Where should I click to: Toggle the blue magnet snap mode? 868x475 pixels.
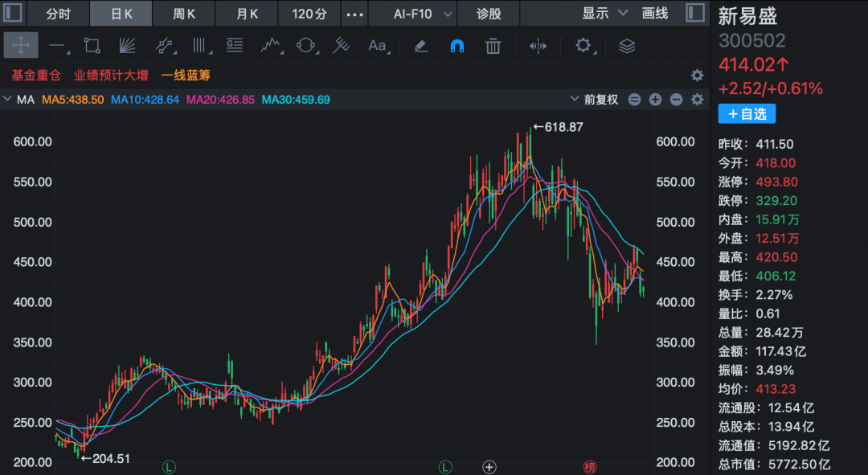coord(457,46)
